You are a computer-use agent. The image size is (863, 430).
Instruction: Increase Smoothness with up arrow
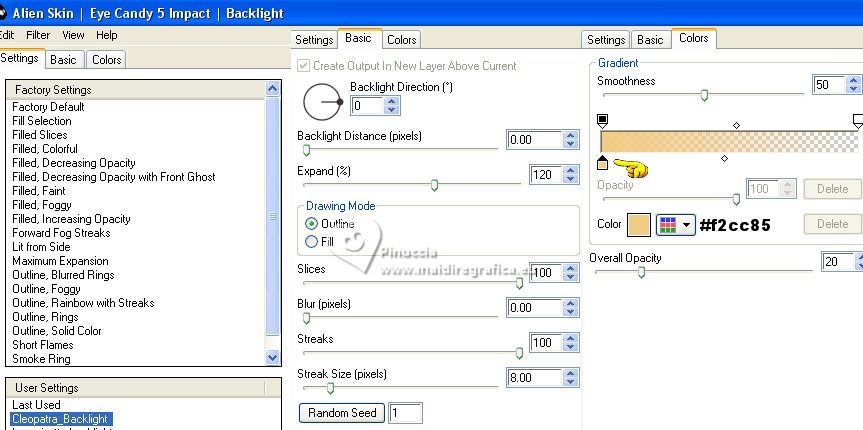(854, 80)
